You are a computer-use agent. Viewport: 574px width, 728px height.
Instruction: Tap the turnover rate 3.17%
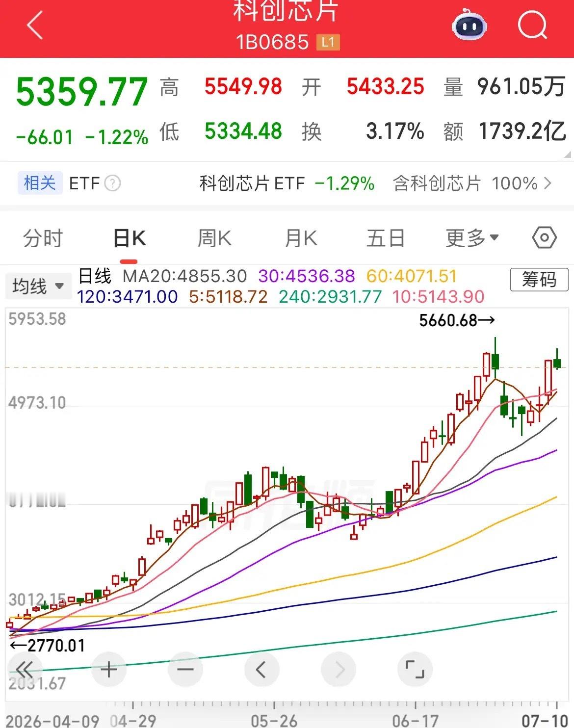coord(395,131)
